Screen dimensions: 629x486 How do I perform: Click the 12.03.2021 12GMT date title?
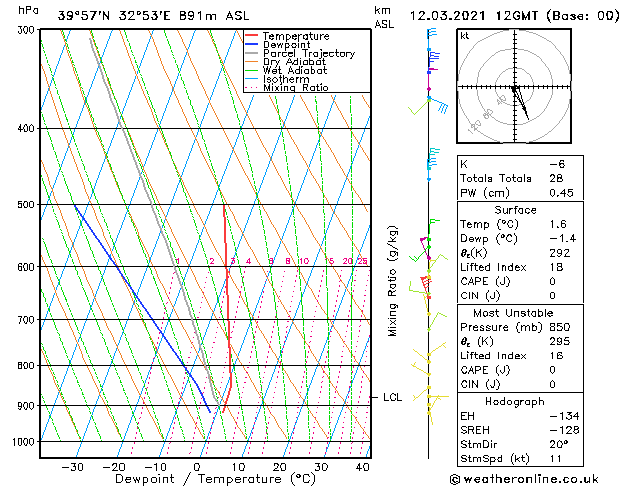[x=480, y=15]
